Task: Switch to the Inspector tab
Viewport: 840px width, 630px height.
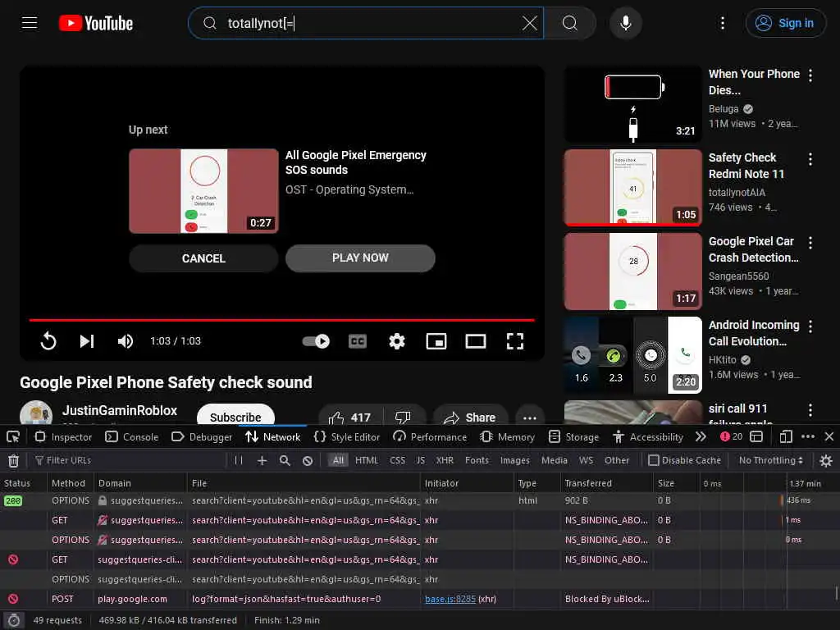Action: [63, 436]
